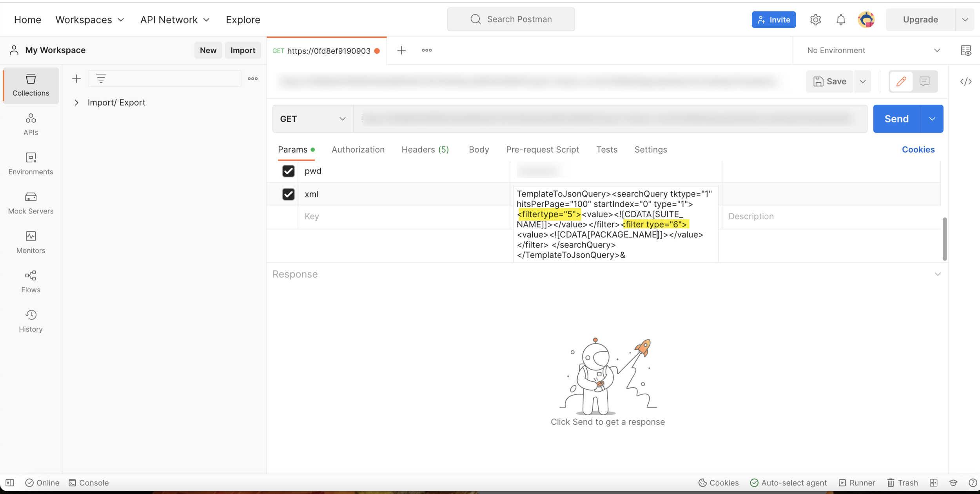Uncheck the xml parameter checkbox
The width and height of the screenshot is (980, 494).
pyautogui.click(x=288, y=194)
